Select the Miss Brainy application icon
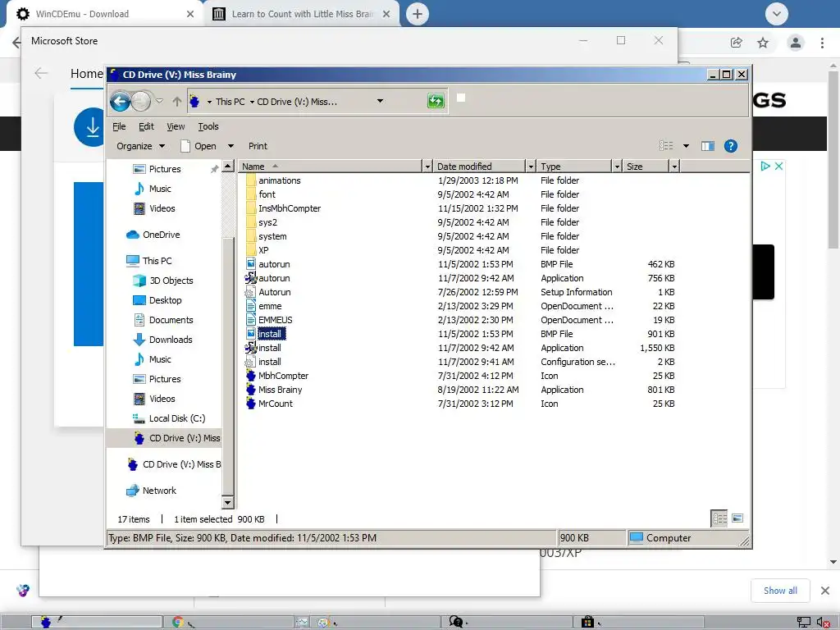This screenshot has width=840, height=630. [x=251, y=390]
